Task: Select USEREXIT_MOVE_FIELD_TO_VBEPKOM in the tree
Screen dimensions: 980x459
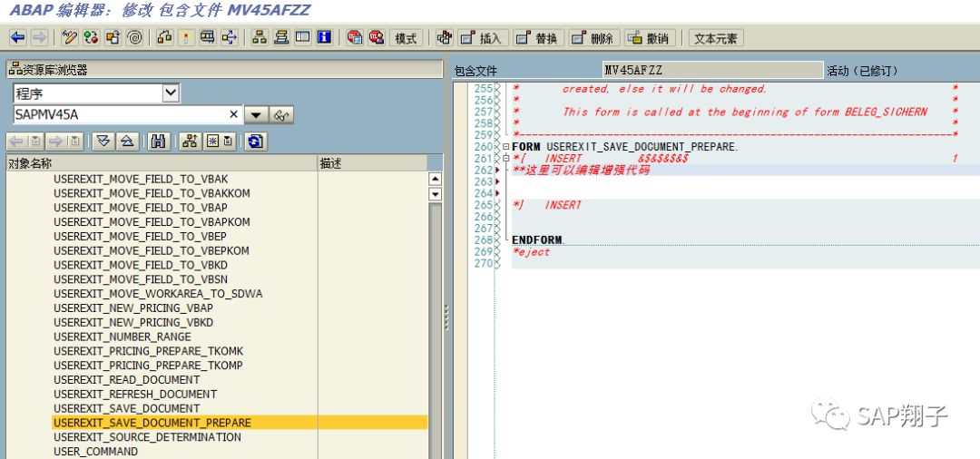Action: [x=152, y=250]
